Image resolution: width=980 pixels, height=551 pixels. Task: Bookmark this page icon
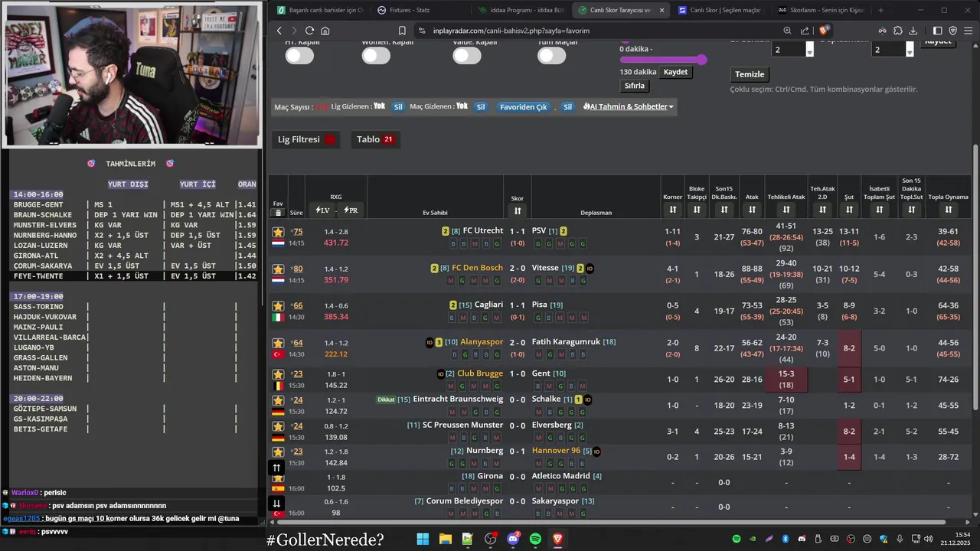click(402, 31)
